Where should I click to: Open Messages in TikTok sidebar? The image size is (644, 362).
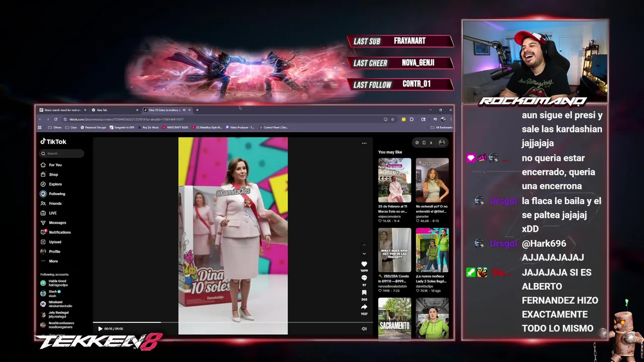(x=54, y=223)
